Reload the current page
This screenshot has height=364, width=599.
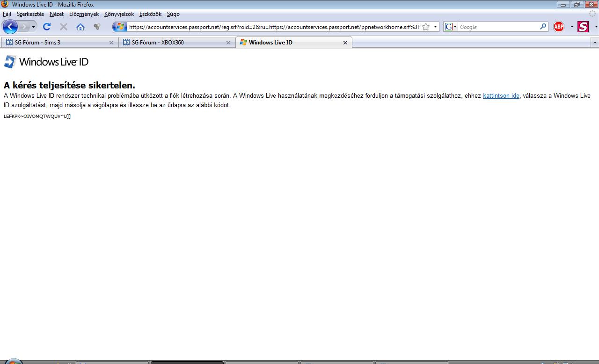pos(47,27)
